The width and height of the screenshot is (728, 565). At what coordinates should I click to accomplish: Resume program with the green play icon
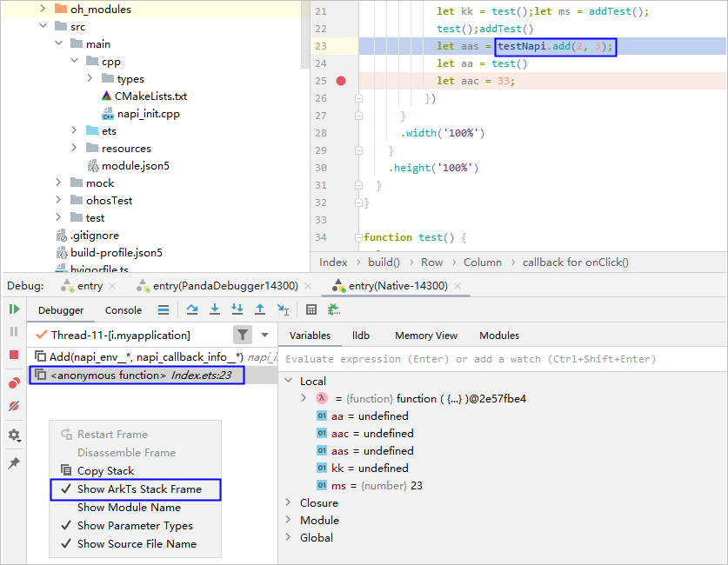pyautogui.click(x=14, y=309)
